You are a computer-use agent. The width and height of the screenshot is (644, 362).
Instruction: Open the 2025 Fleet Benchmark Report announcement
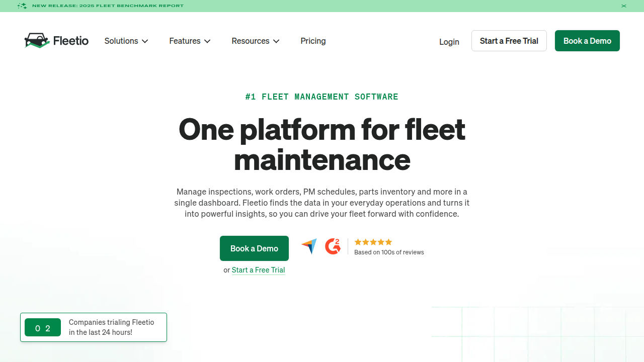[x=108, y=6]
